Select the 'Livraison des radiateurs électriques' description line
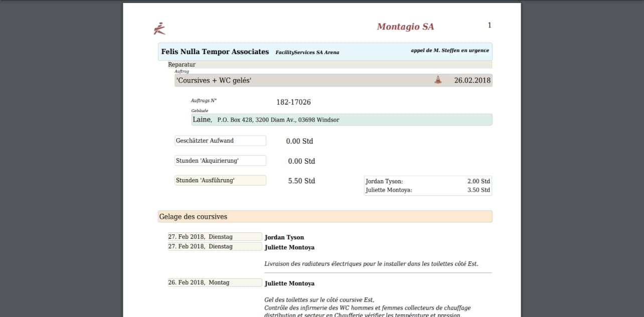The image size is (644, 317). [371, 263]
